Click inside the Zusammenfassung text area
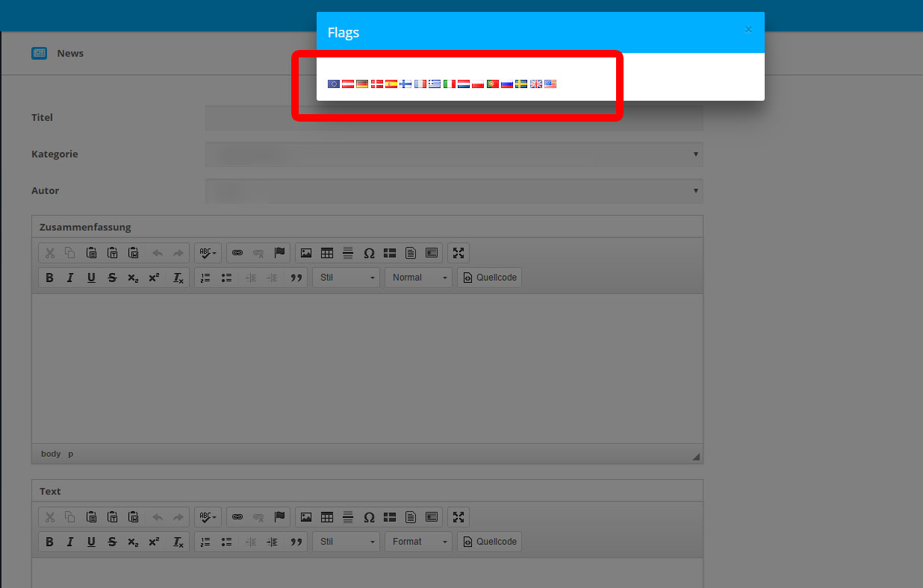Image resolution: width=923 pixels, height=588 pixels. coord(367,369)
